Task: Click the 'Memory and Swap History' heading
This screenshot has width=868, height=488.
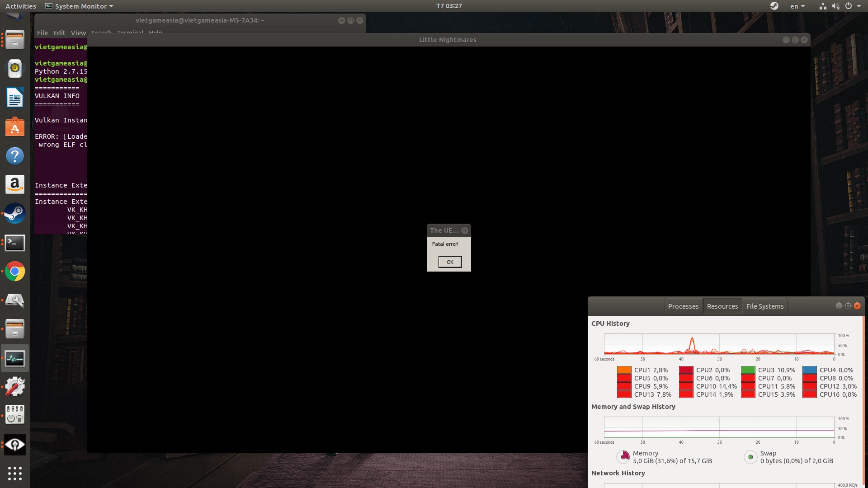Action: click(633, 407)
